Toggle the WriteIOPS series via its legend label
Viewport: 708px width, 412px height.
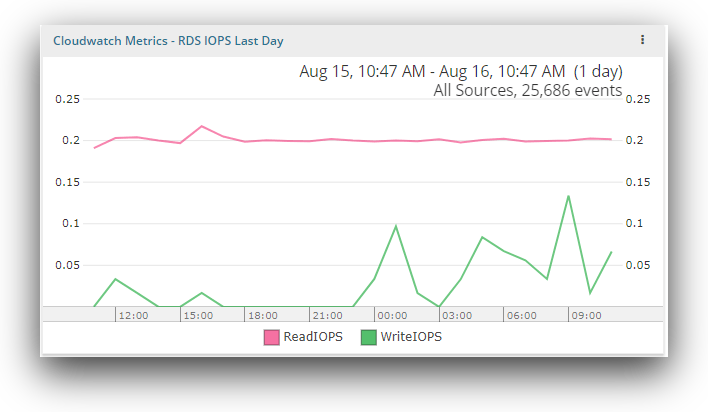[x=411, y=337]
